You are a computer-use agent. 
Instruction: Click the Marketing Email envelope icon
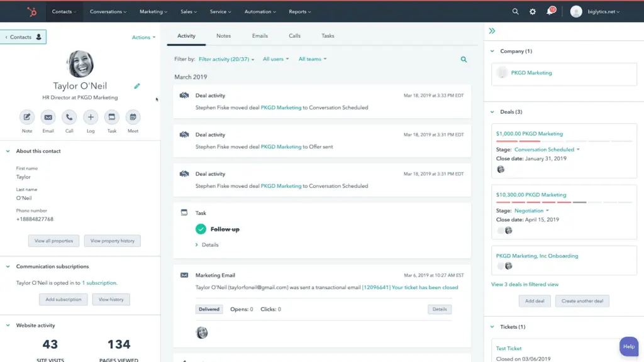[184, 275]
